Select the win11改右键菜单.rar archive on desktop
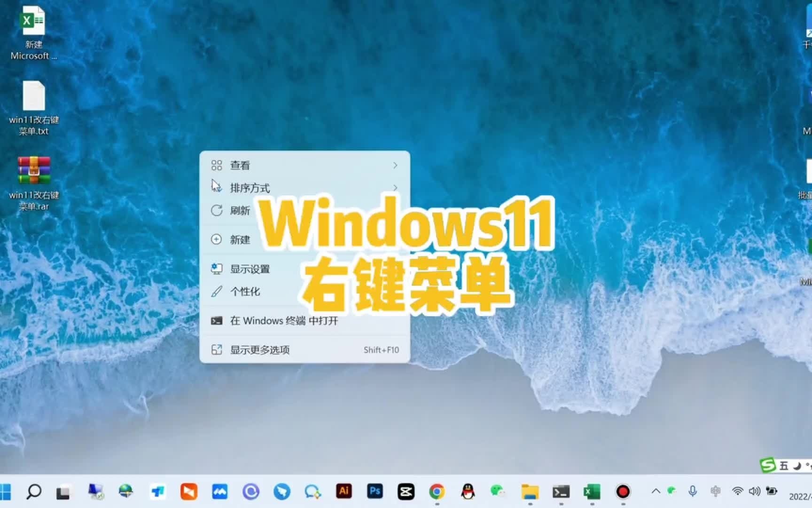Screen dimensions: 812x508 (x=33, y=183)
